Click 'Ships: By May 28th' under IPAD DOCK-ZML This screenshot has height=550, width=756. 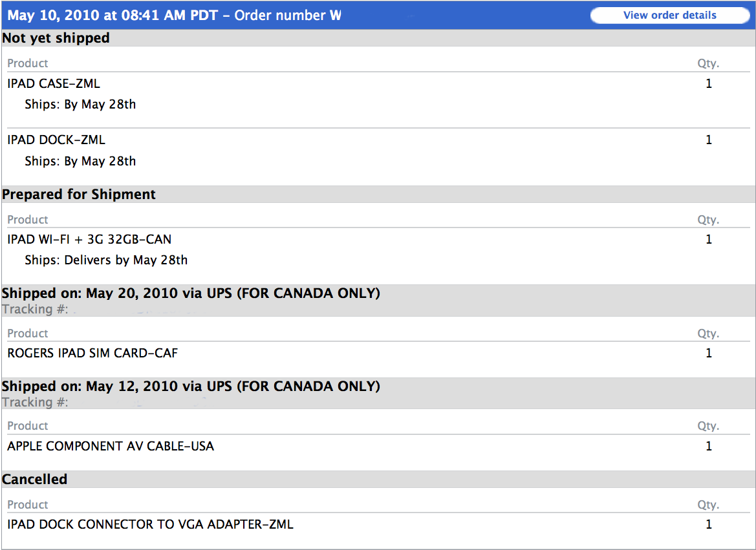pyautogui.click(x=81, y=161)
